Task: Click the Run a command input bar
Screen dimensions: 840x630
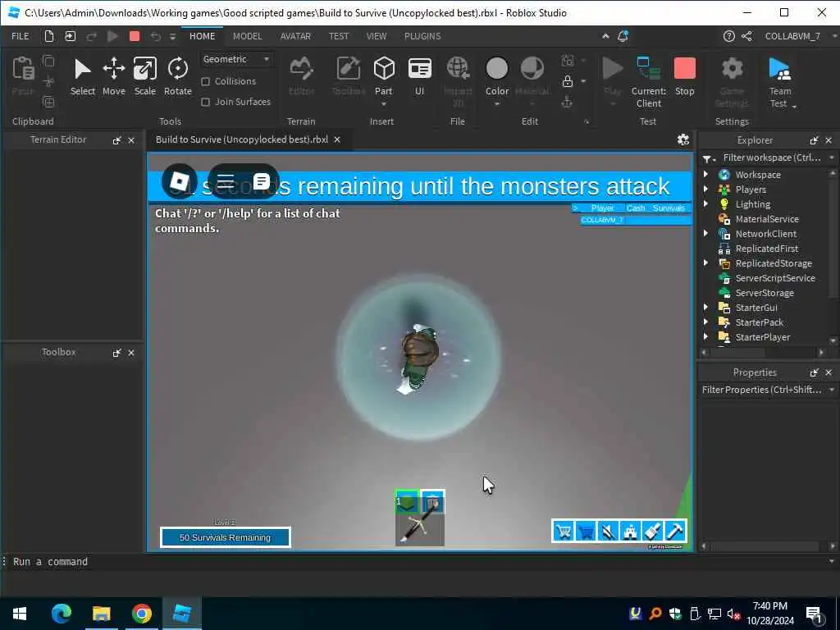Action: tap(418, 561)
